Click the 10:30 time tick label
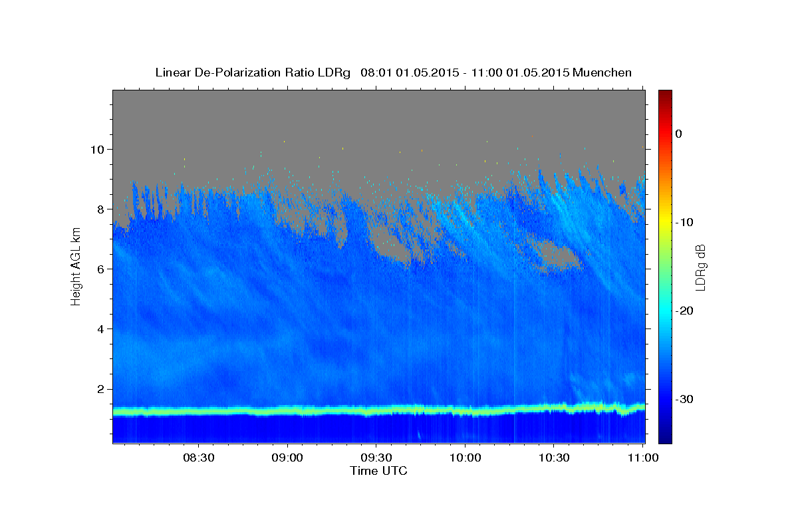This screenshot has height=532, width=798. 554,458
